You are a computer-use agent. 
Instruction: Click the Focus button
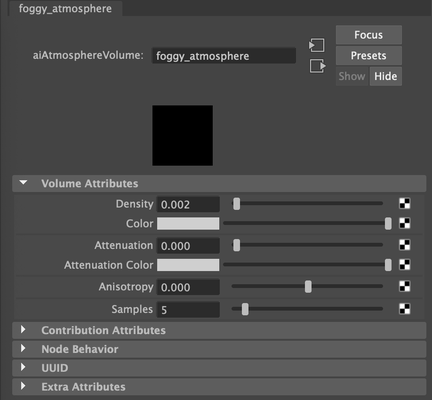369,35
